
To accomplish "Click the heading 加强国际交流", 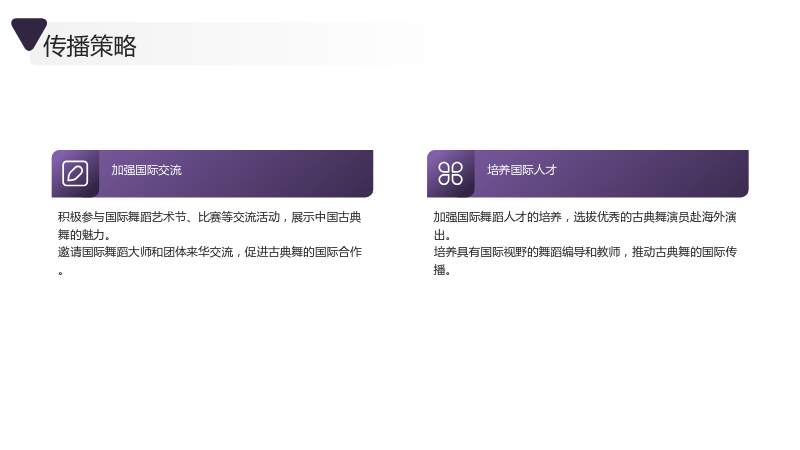I will 146,170.
